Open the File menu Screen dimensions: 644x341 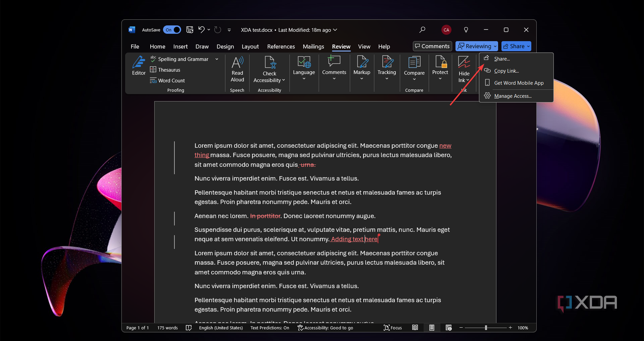[x=135, y=46]
